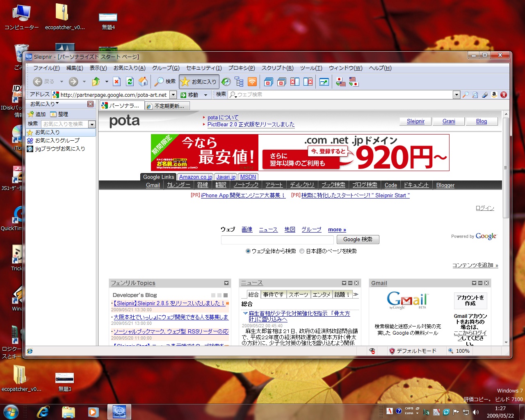This screenshot has height=420, width=525.
Task: Select jigブラウザお気に入り in favorites list
Action: point(56,148)
